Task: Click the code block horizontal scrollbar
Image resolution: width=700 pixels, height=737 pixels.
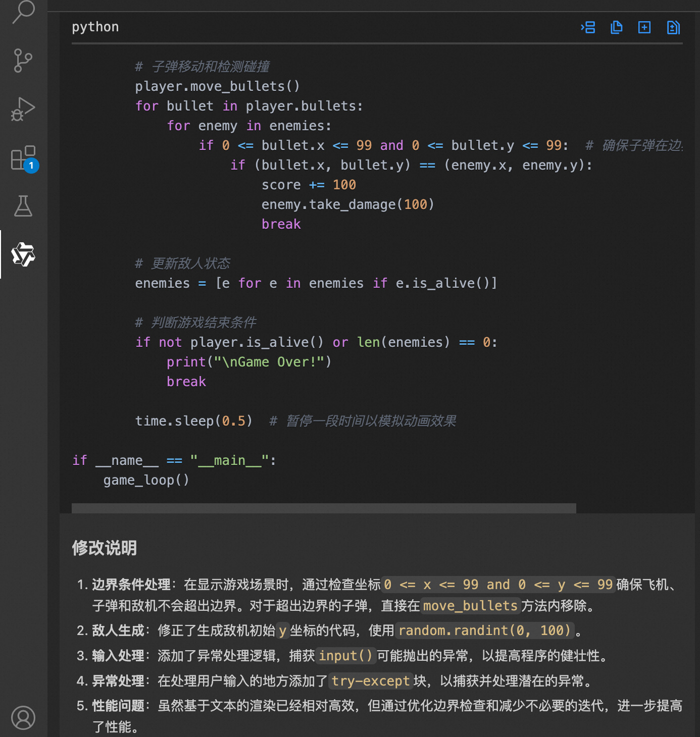Action: coord(323,508)
